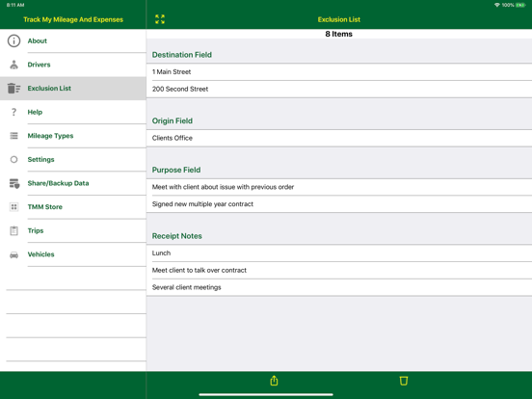Click the Trips clipboard icon
532x399 pixels.
click(x=13, y=230)
